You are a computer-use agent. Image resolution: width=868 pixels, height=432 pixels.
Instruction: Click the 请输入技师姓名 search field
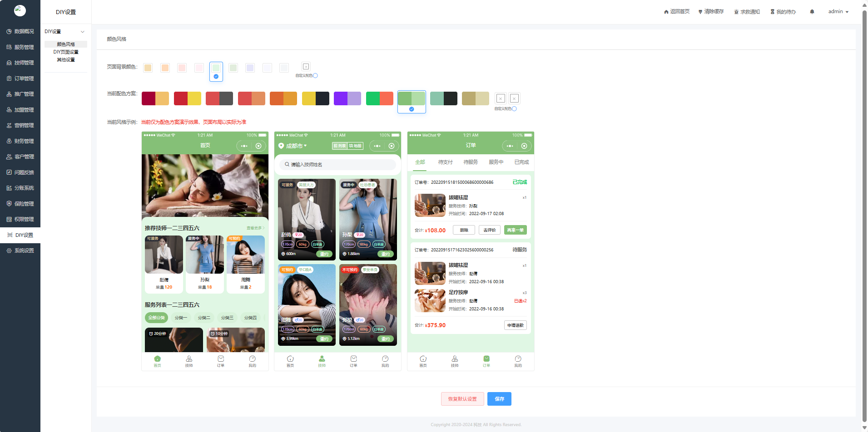pos(337,164)
